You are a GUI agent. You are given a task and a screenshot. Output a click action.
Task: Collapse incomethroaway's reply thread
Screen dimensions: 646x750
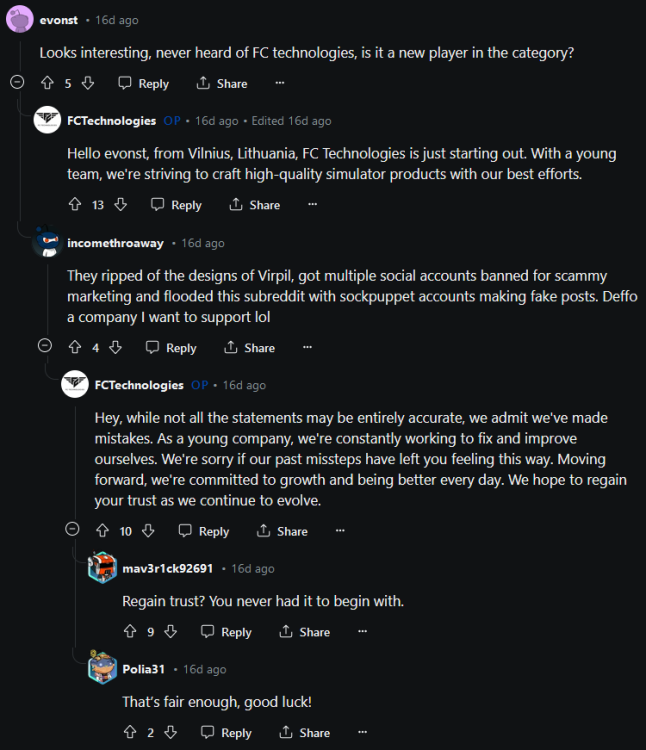tap(45, 347)
